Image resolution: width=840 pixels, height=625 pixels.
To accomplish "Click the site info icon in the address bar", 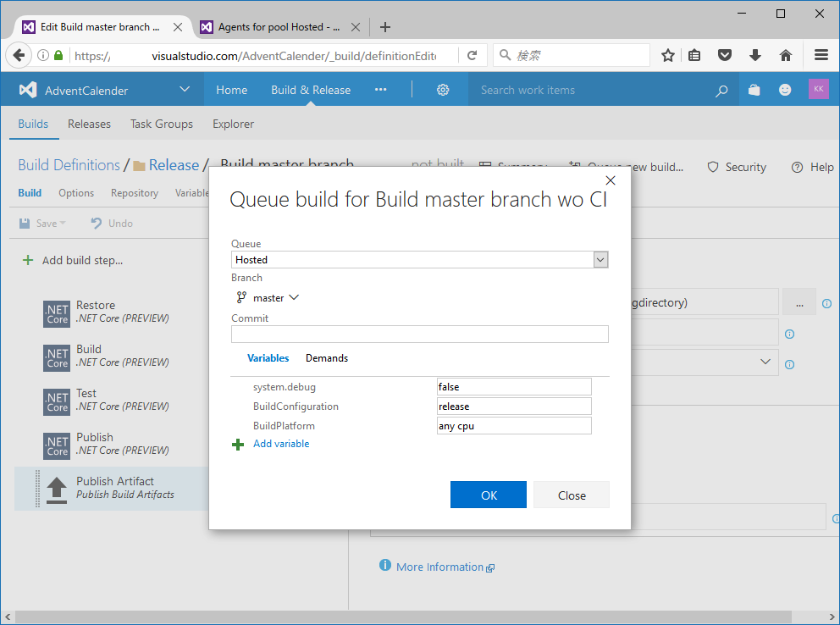I will click(43, 55).
